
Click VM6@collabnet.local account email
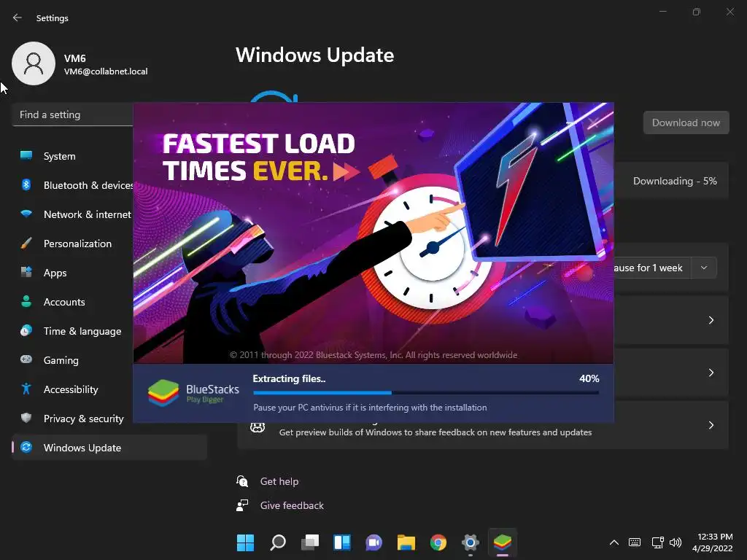click(106, 71)
